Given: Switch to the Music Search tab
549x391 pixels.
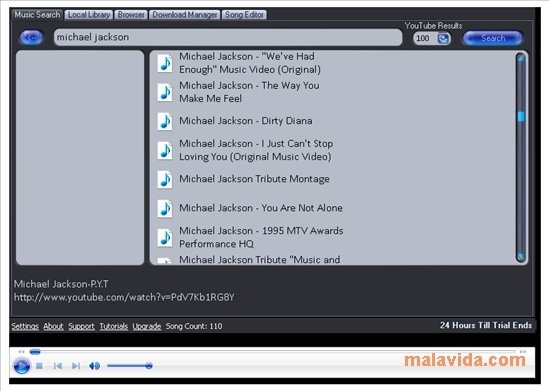Looking at the screenshot, I should coord(37,15).
